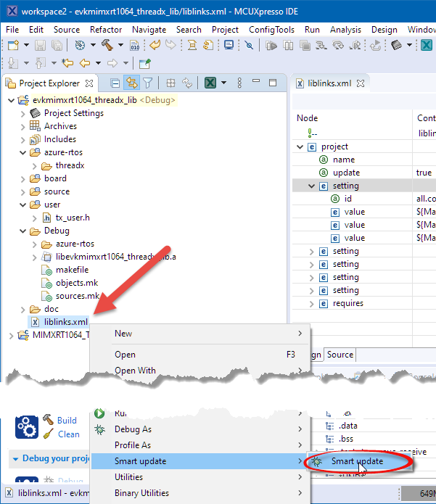Expand the requires node in XML tree
Viewport: 436px width, 504px height.
(x=311, y=303)
